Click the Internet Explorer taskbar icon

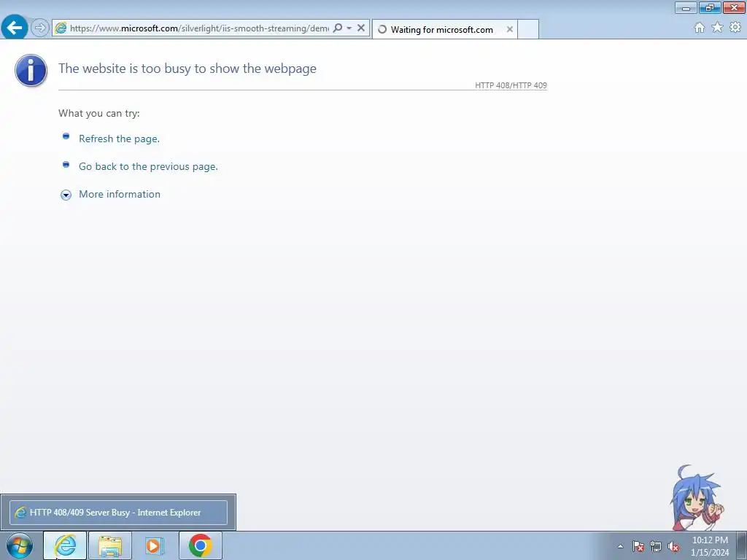[65, 545]
